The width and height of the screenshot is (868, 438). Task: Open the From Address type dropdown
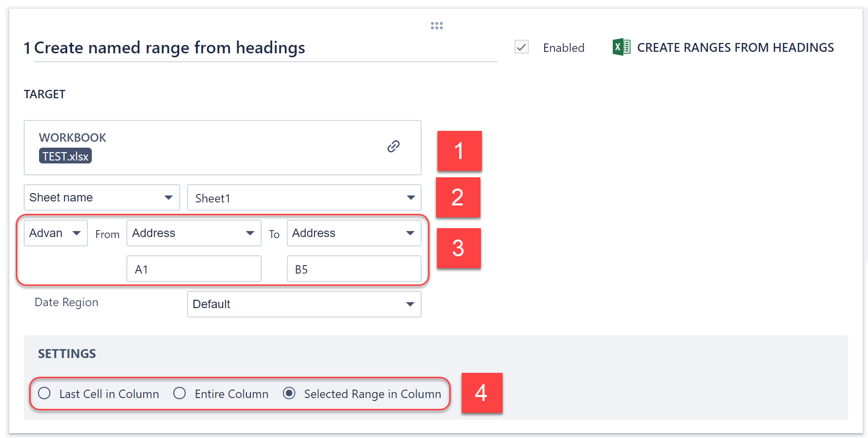coord(194,233)
